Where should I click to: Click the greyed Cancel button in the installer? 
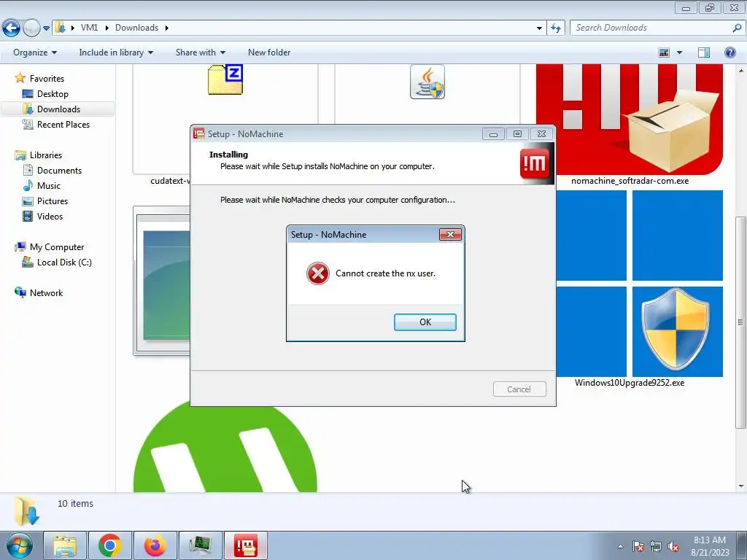(519, 389)
